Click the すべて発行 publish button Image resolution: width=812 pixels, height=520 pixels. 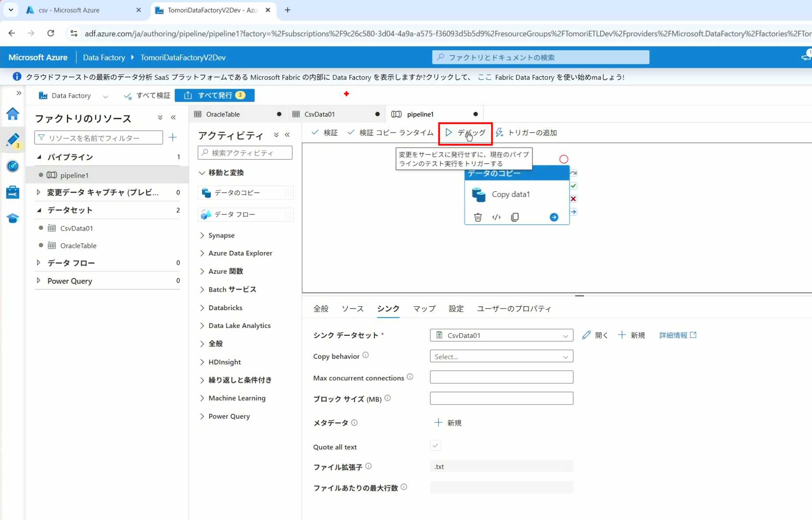coord(215,95)
